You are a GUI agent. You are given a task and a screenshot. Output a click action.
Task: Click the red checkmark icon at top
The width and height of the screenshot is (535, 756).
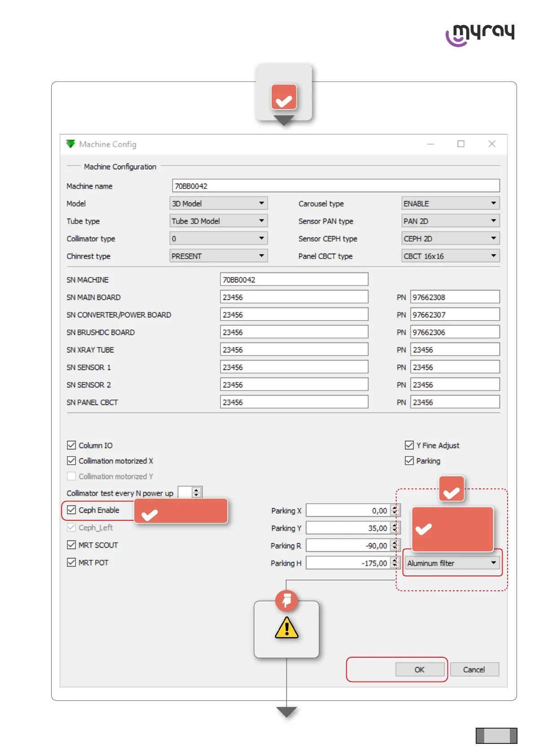(x=284, y=97)
